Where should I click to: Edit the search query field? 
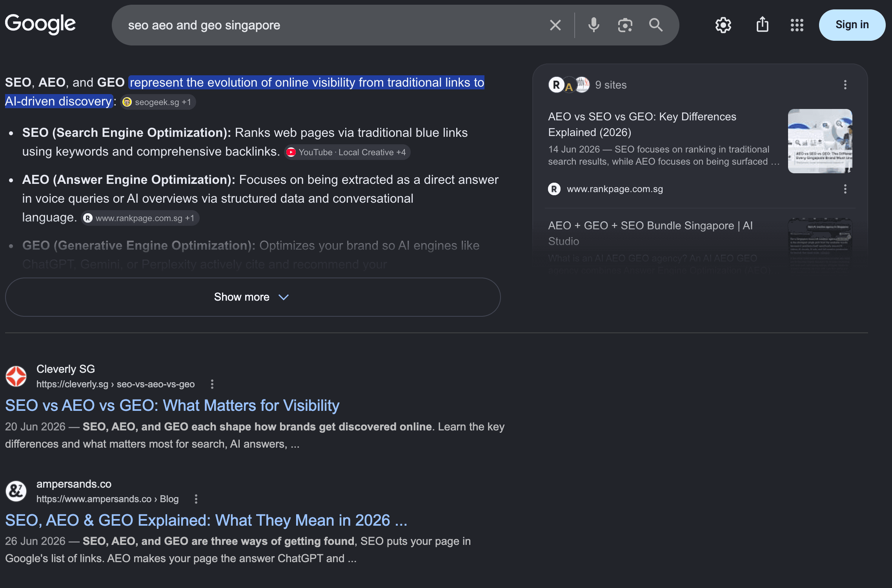click(x=329, y=25)
